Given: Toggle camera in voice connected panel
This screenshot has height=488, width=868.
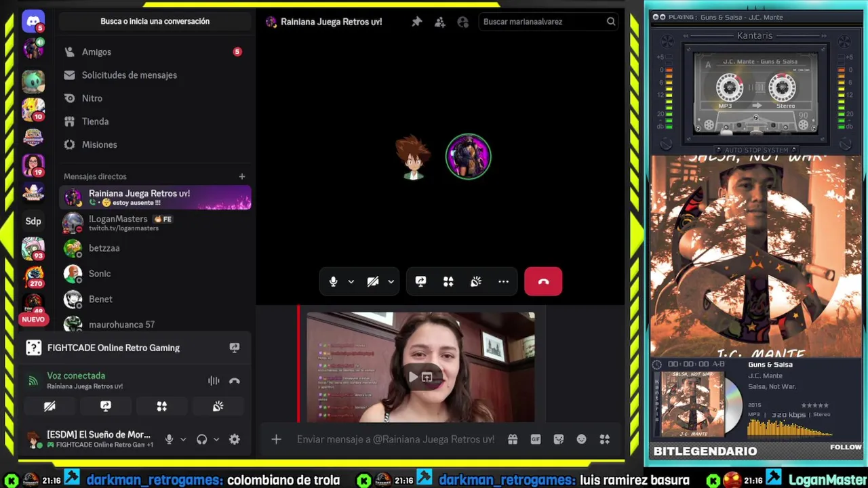Looking at the screenshot, I should point(50,406).
